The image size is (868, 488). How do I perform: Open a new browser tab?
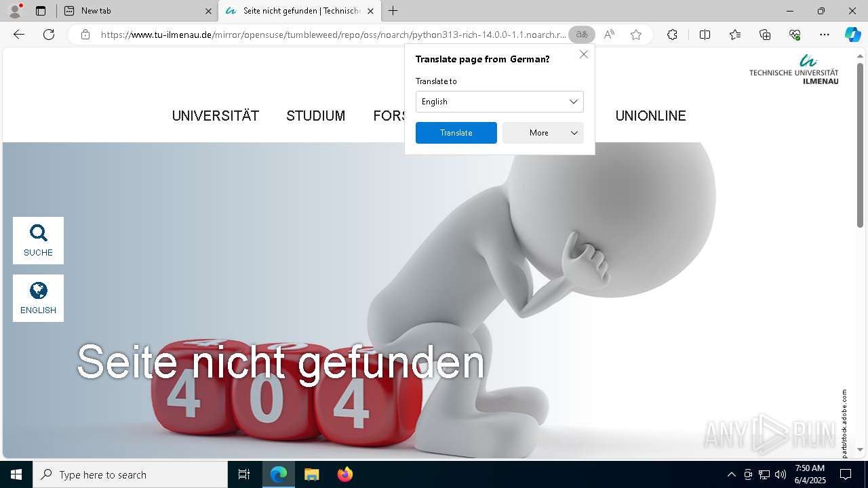click(393, 11)
